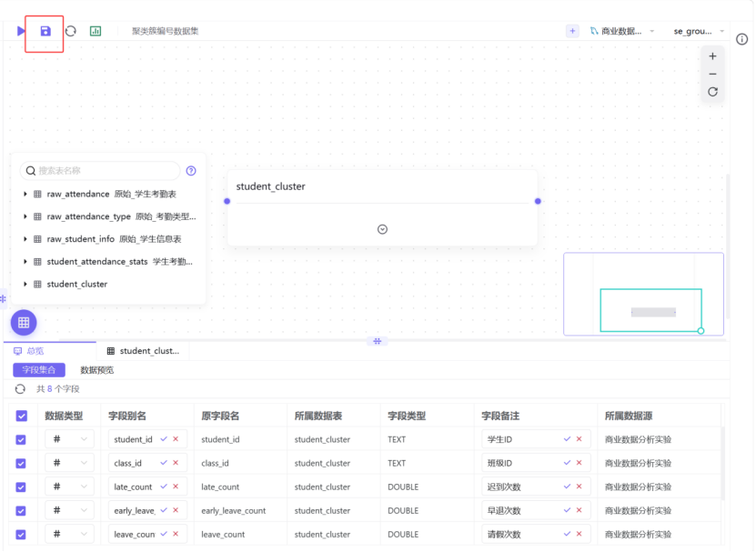Image resolution: width=756 pixels, height=552 pixels.
Task: Confirm the 迟到次数 remark with check icon
Action: (x=567, y=487)
